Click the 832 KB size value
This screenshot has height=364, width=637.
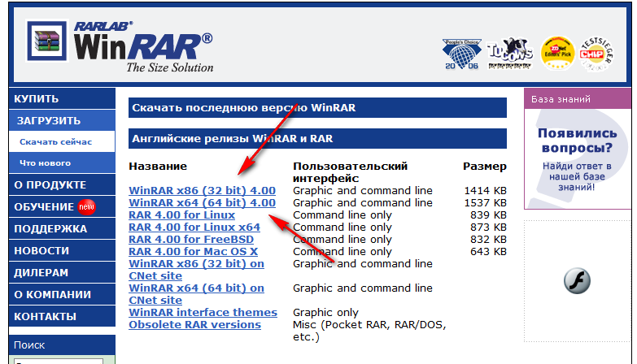pos(488,240)
